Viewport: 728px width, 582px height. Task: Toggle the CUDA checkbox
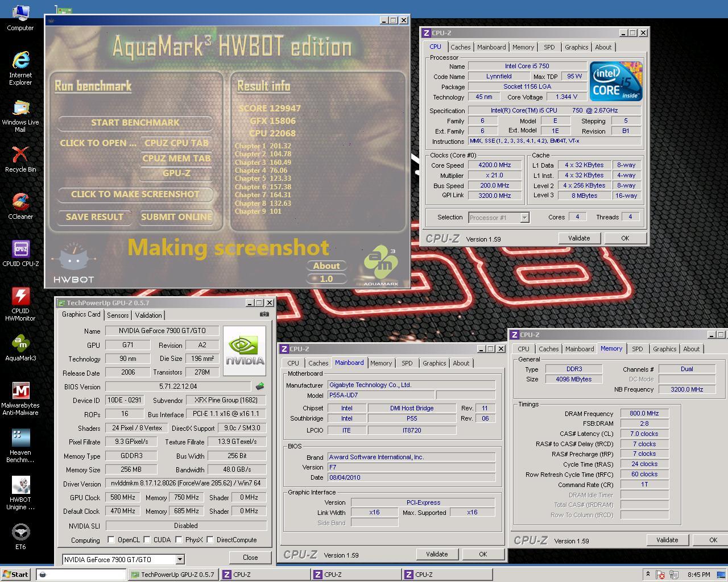147,539
